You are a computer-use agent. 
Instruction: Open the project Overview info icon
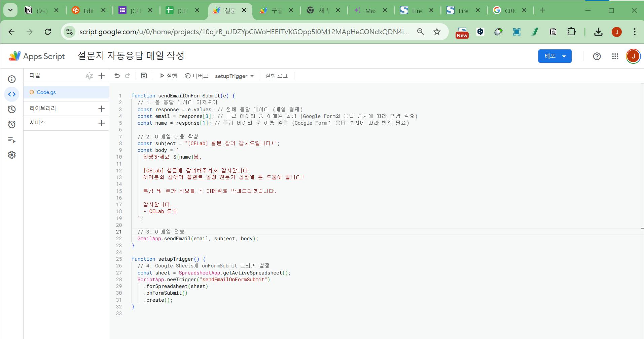12,79
